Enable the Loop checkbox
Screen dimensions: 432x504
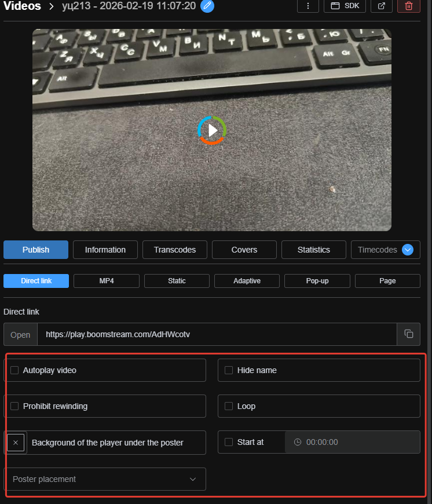click(229, 406)
